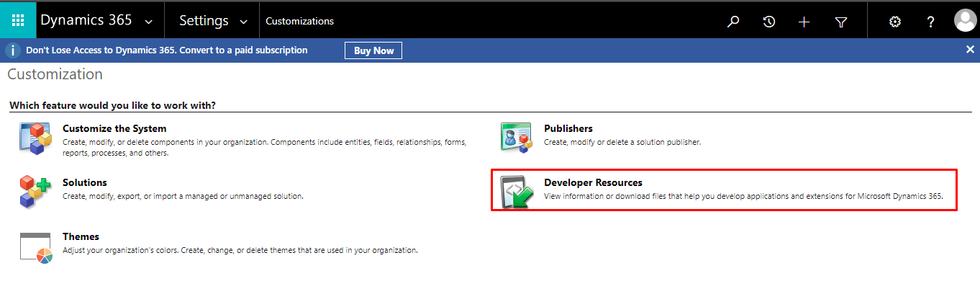Click the 'Adjust your organization's colors' description
The width and height of the screenshot is (980, 289).
click(x=240, y=250)
